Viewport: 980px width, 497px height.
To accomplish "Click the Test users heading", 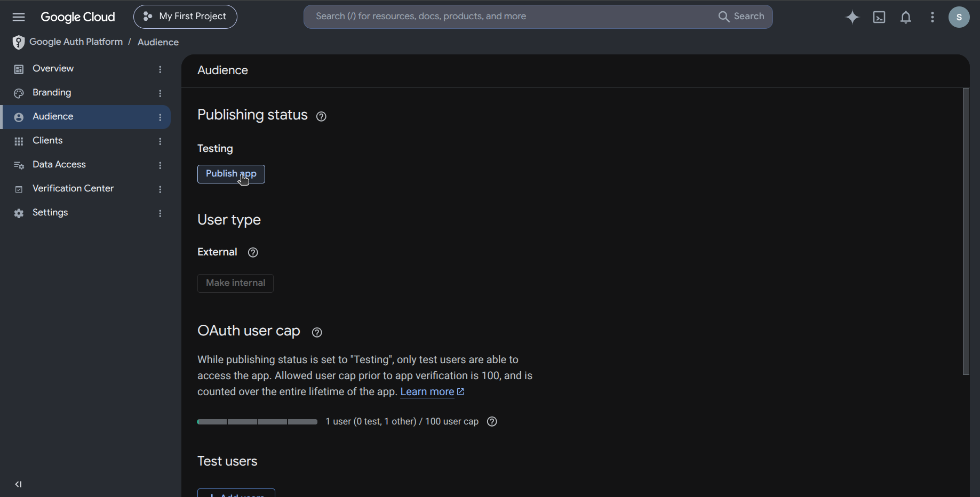I will click(x=227, y=461).
